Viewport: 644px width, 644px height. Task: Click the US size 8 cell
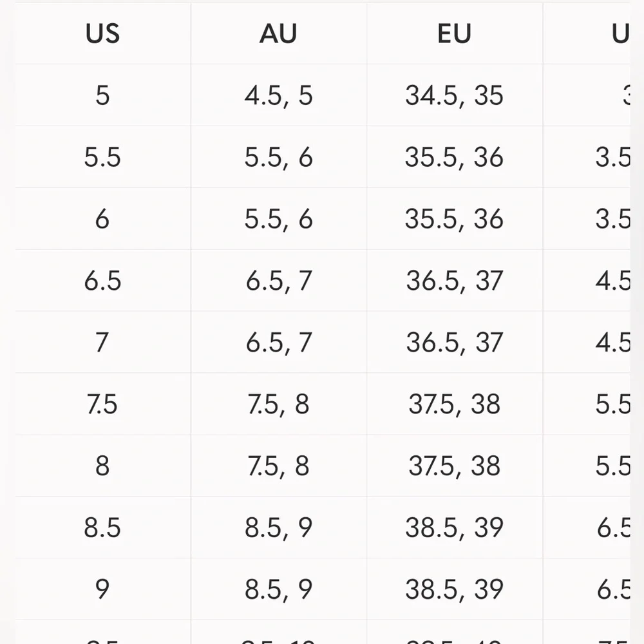coord(102,466)
